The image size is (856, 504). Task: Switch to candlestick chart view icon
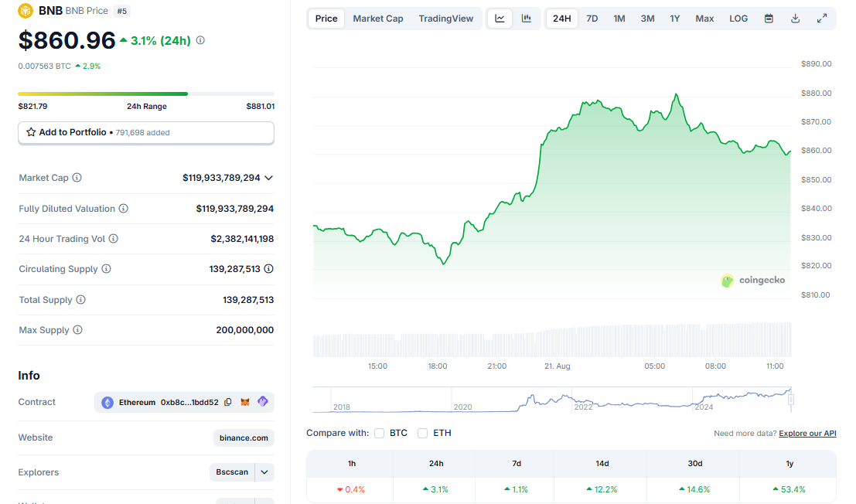527,19
